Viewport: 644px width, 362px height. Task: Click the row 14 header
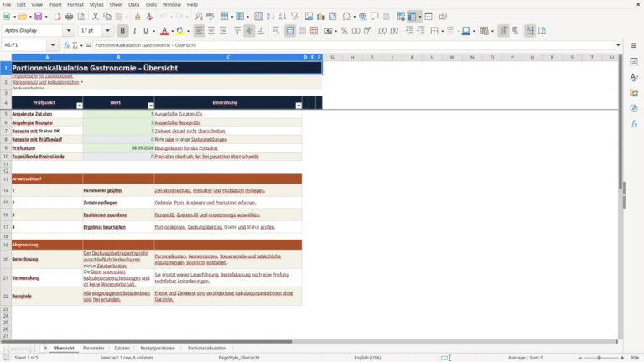[x=6, y=190]
